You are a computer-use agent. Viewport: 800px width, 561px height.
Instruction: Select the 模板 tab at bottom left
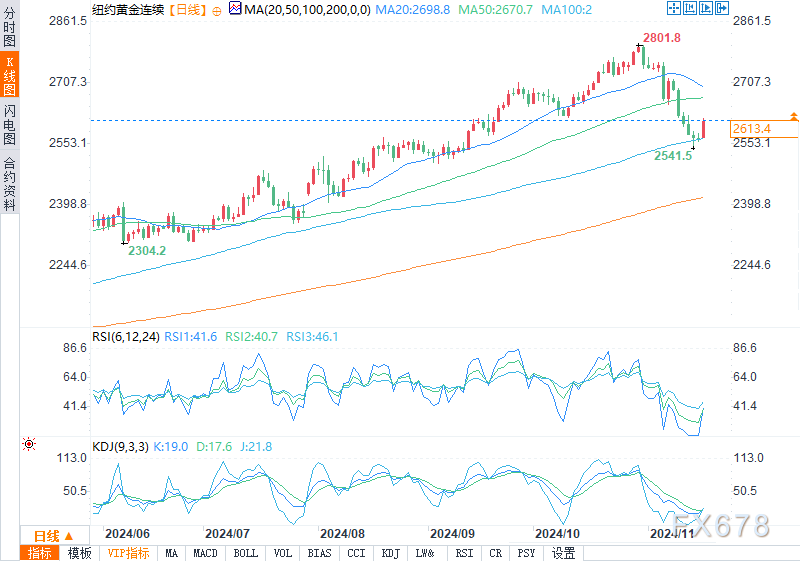(x=79, y=553)
